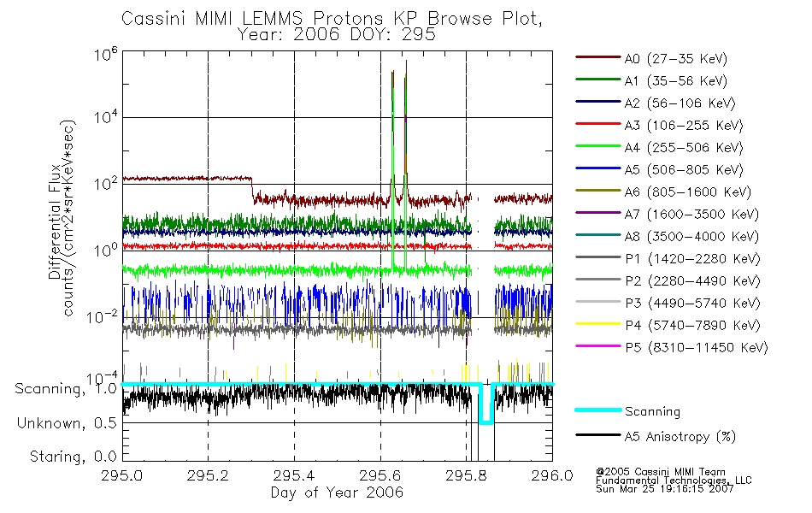Click the 295.2 x-axis tick label
Image resolution: width=812 pixels, height=513 pixels.
[x=209, y=475]
